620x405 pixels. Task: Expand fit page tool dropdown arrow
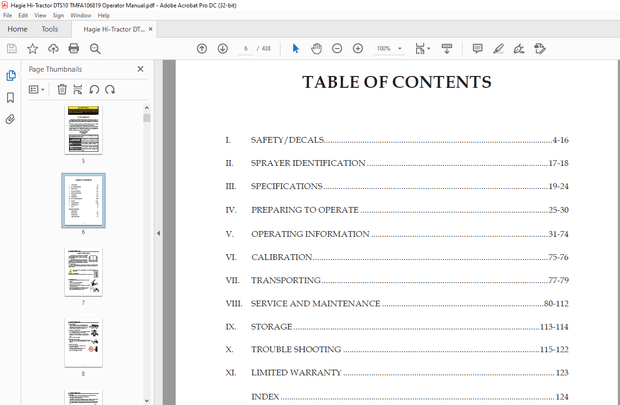(x=429, y=49)
